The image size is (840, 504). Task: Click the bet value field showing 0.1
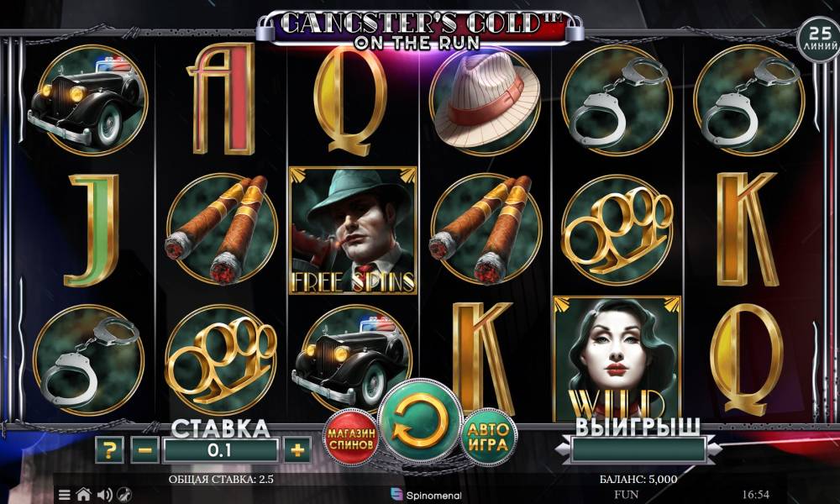(220, 450)
